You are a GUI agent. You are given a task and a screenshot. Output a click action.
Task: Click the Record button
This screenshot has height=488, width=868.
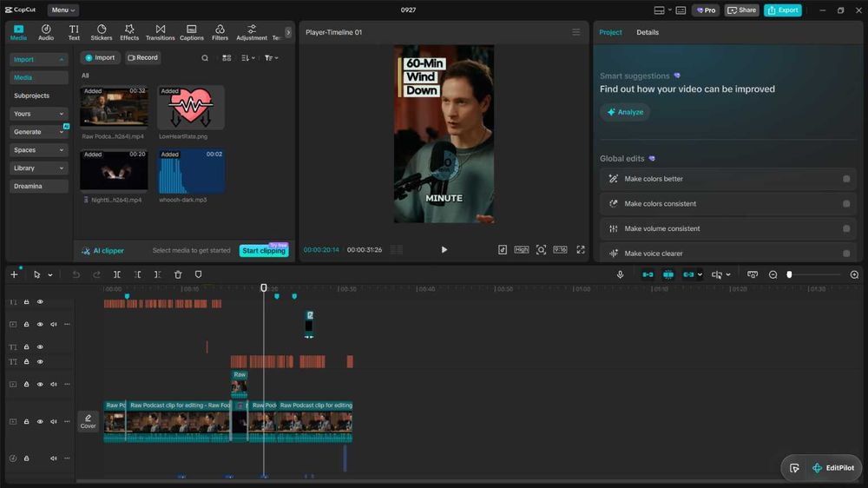tap(143, 57)
